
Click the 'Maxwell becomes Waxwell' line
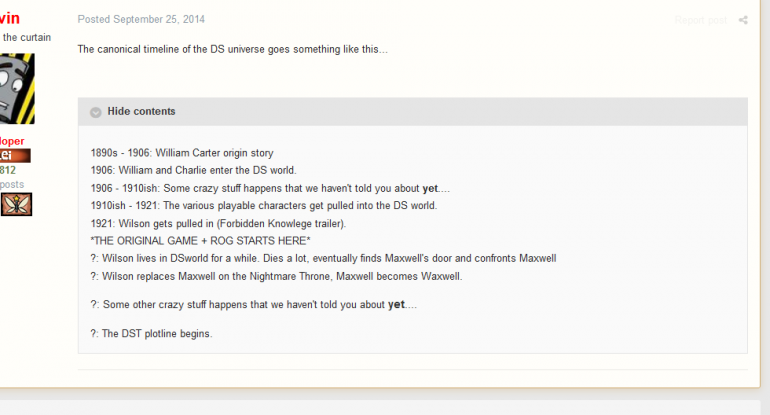(x=276, y=276)
